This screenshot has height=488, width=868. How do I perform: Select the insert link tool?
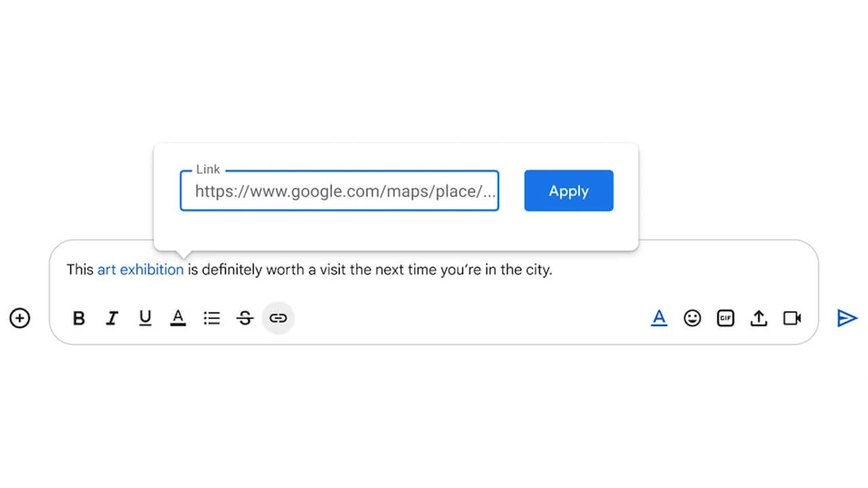(x=278, y=318)
